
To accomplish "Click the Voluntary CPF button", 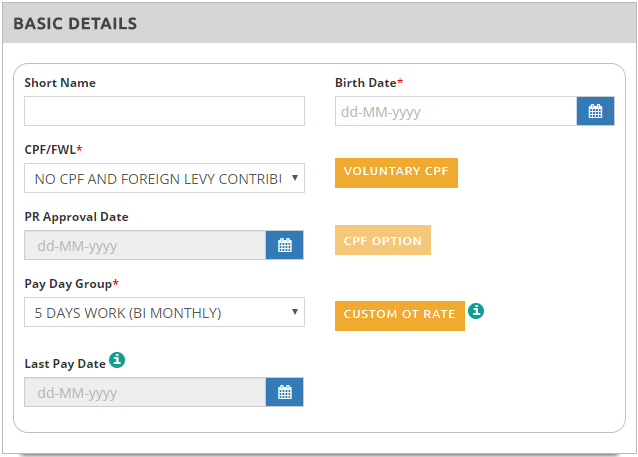I will pos(396,171).
